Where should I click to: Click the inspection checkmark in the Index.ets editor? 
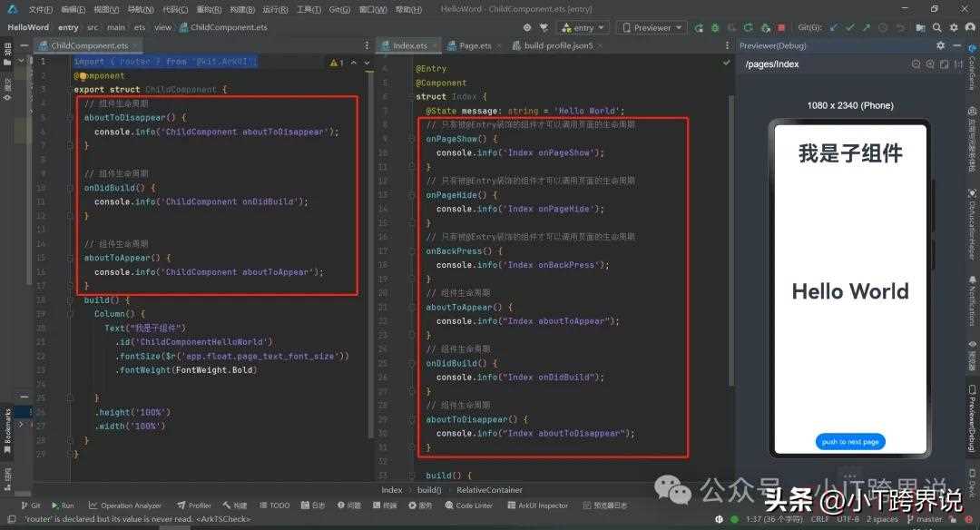(x=726, y=63)
